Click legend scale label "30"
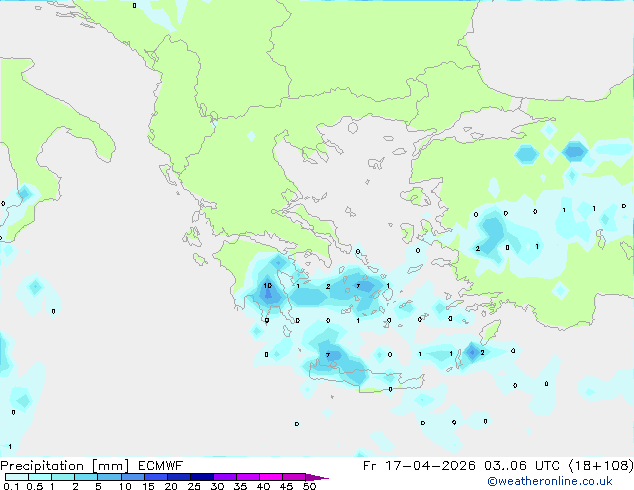Screen dimensions: 634x490 tap(217, 486)
